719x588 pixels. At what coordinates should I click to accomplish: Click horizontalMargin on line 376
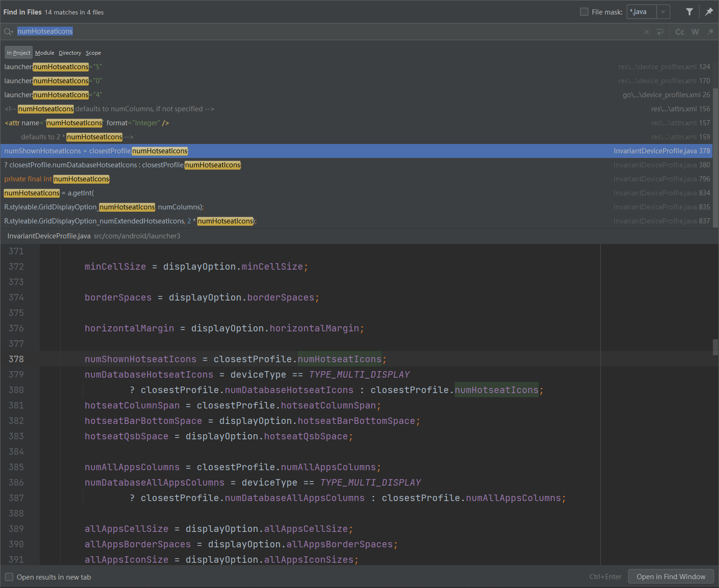point(129,328)
